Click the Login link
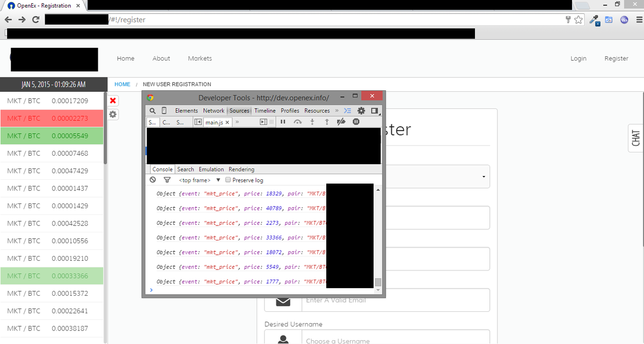 [x=578, y=58]
